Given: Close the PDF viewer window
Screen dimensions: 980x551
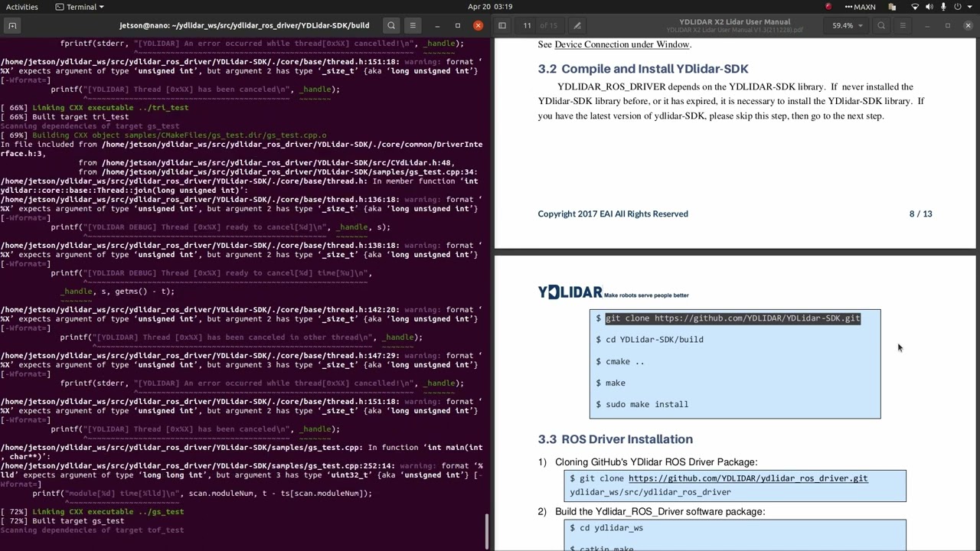Looking at the screenshot, I should click(969, 25).
